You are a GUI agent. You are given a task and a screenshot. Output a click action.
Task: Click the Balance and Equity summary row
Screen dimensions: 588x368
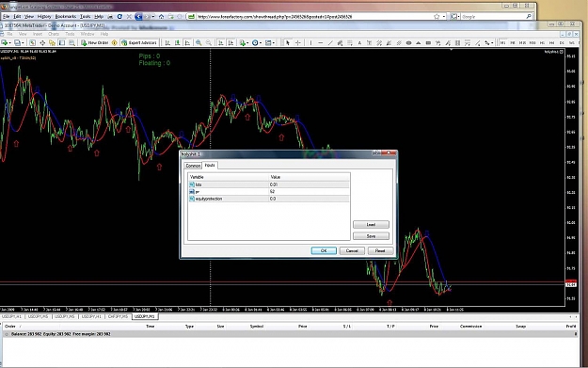point(291,334)
